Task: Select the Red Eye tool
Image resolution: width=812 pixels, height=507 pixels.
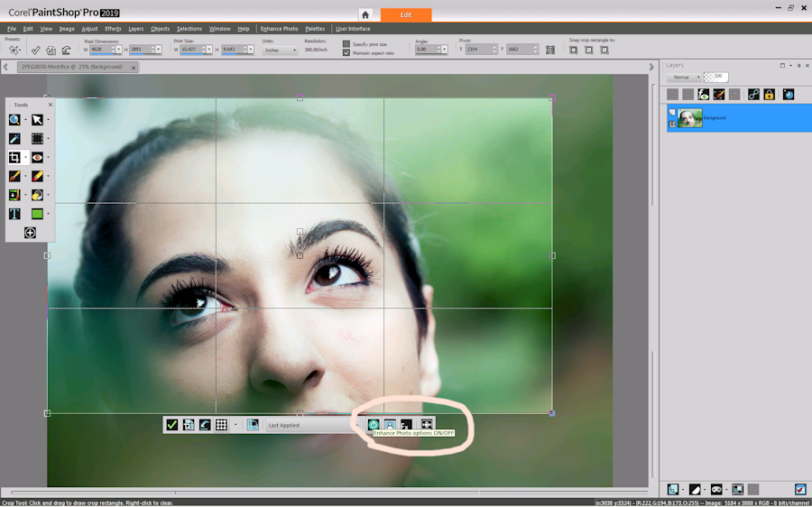Action: coord(37,158)
